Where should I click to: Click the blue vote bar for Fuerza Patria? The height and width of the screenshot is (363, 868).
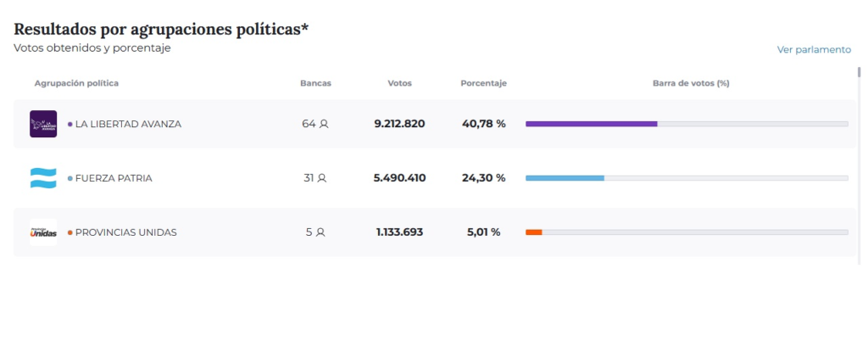coord(565,178)
